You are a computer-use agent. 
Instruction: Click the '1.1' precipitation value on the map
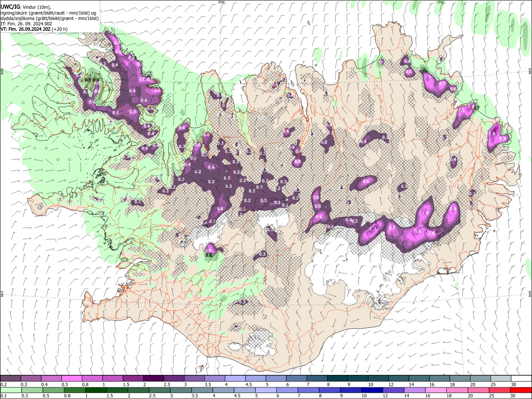428,77
